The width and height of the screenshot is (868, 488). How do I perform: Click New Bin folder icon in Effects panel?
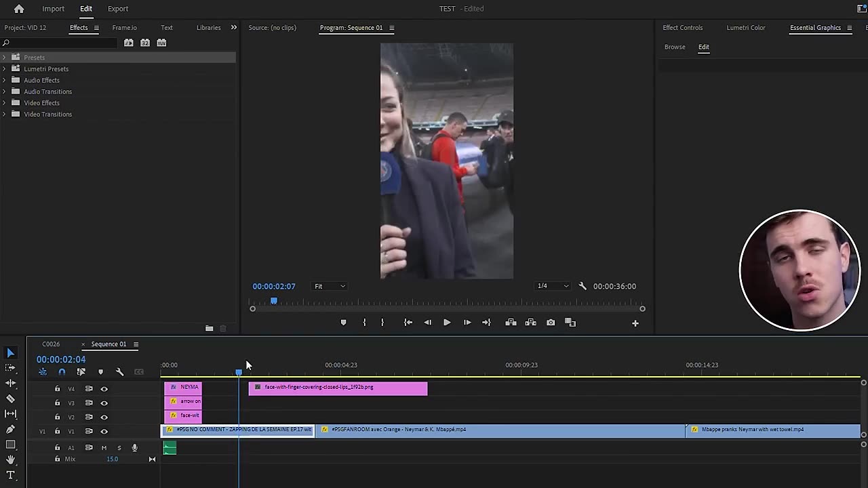210,328
